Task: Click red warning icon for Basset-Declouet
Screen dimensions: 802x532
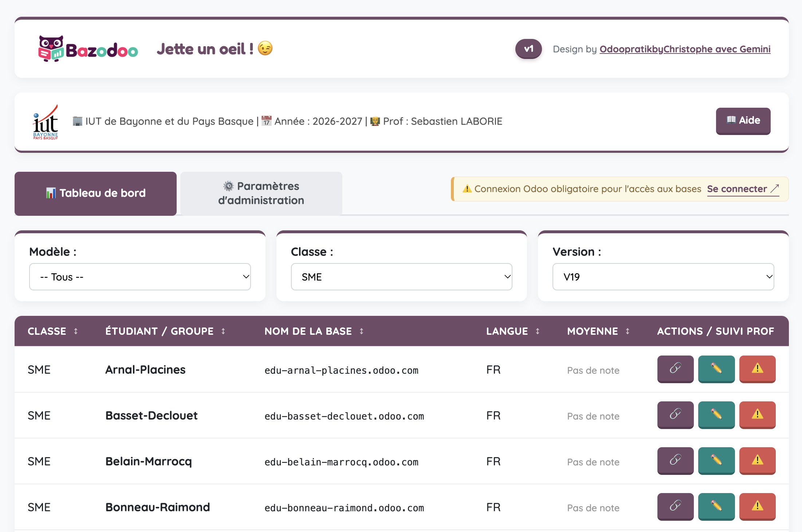Action: (758, 414)
